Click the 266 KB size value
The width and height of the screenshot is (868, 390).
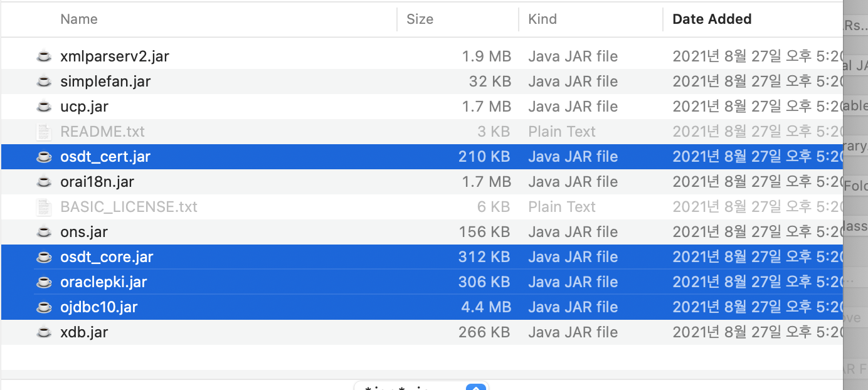(484, 332)
